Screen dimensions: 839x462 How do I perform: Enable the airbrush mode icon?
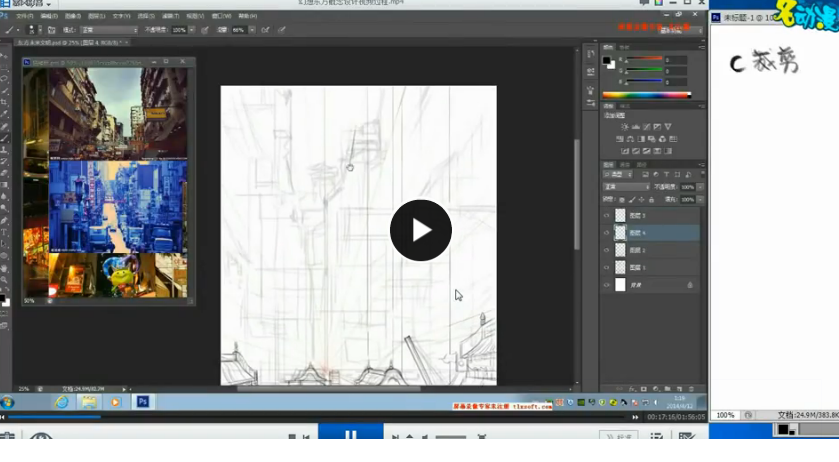[265, 30]
